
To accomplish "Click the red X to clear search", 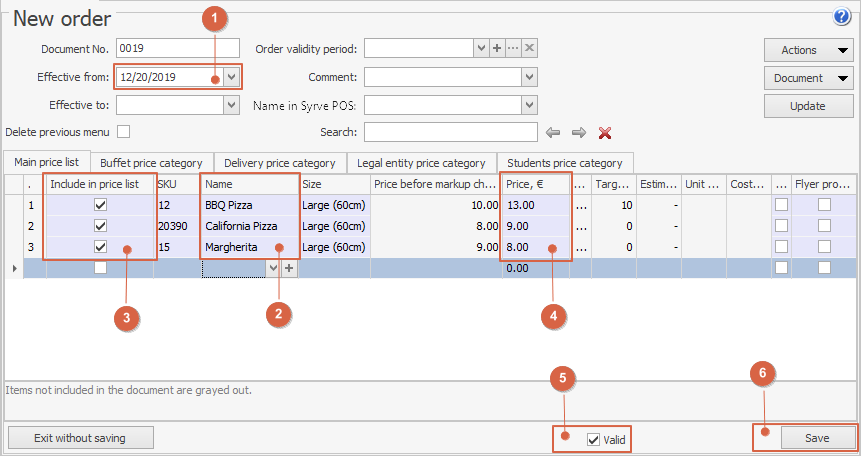I will pyautogui.click(x=604, y=132).
